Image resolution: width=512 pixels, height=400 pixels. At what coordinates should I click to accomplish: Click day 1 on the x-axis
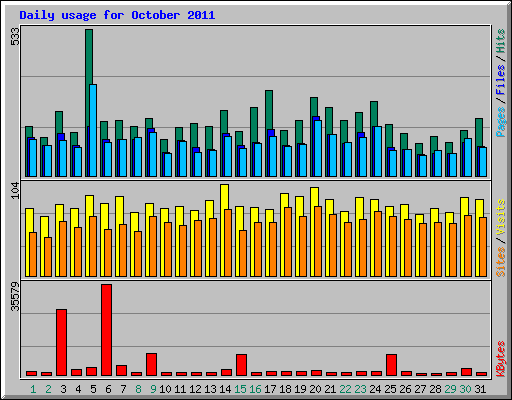coord(33,389)
